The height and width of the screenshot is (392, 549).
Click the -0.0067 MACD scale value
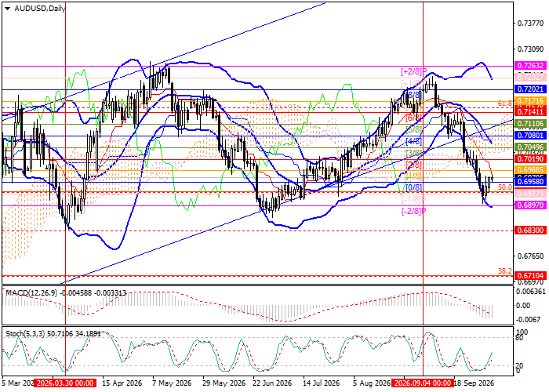coord(529,321)
